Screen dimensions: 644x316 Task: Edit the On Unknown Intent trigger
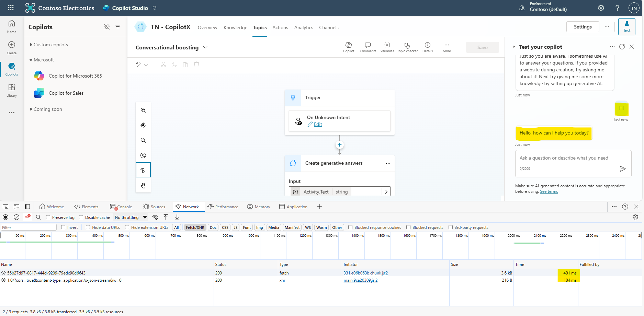tap(318, 124)
